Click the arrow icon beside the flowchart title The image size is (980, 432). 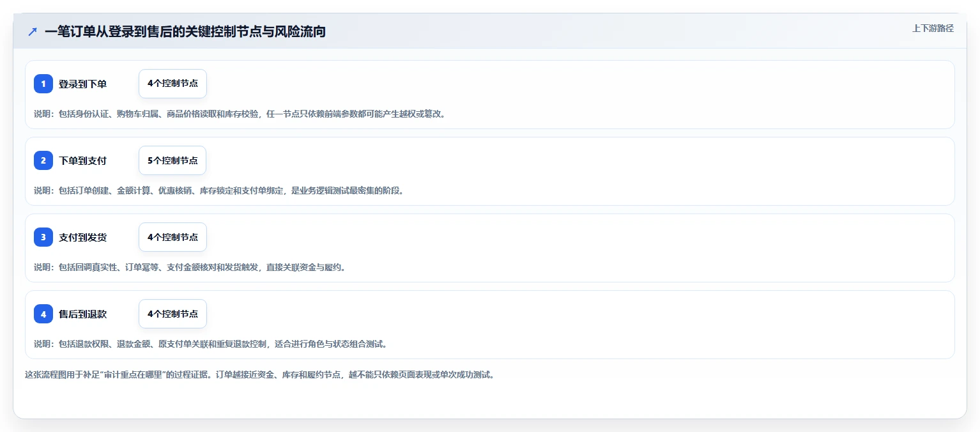pyautogui.click(x=33, y=31)
